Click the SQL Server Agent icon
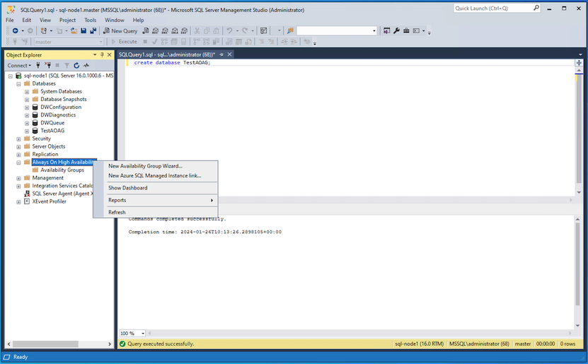Viewport: 588px width, 364px height. point(27,194)
